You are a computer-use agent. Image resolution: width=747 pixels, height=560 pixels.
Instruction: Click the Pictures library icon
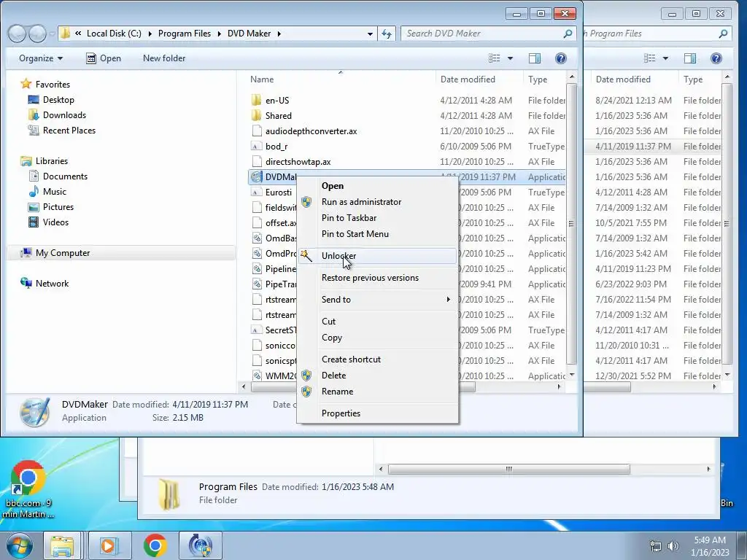pos(34,206)
